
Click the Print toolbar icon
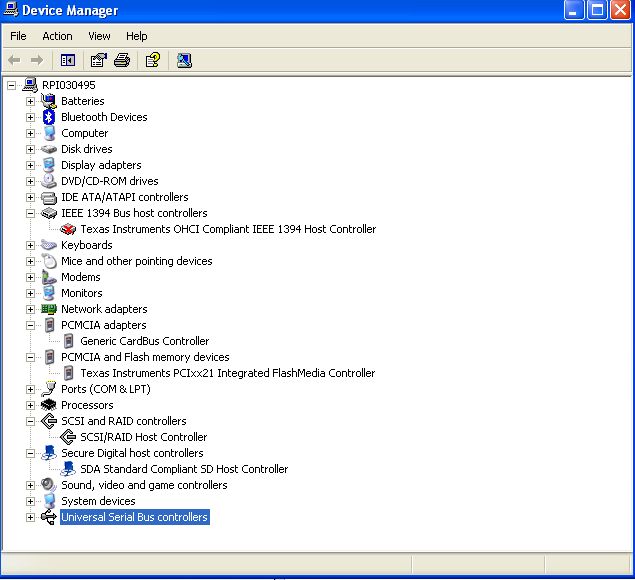[x=122, y=60]
